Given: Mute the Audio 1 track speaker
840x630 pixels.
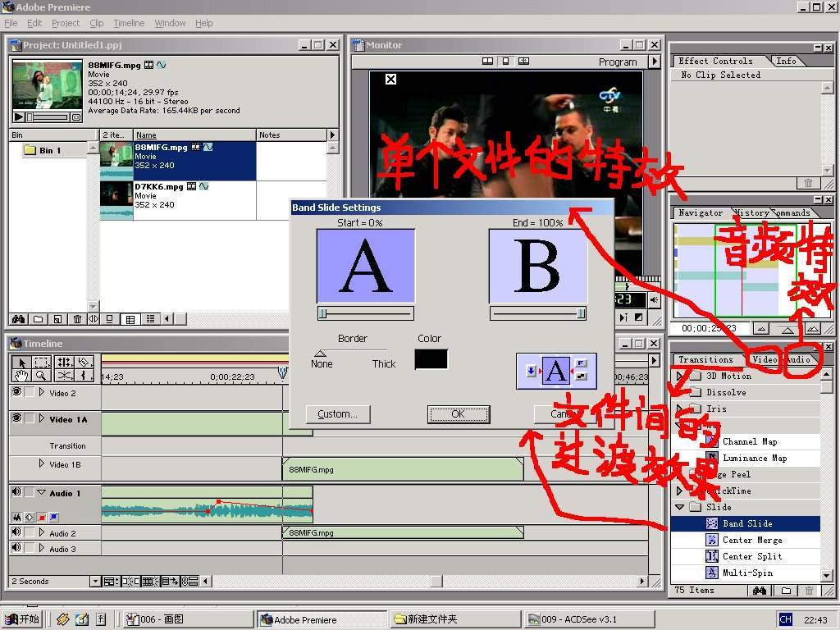Looking at the screenshot, I should point(16,492).
